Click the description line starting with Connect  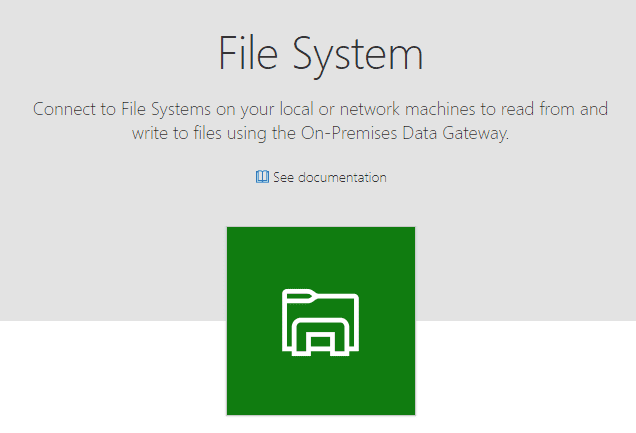click(x=320, y=109)
